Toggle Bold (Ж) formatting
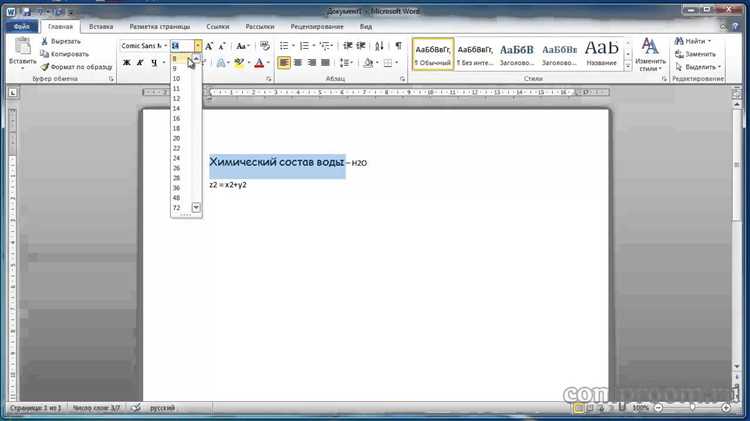The width and height of the screenshot is (750, 421). point(127,63)
